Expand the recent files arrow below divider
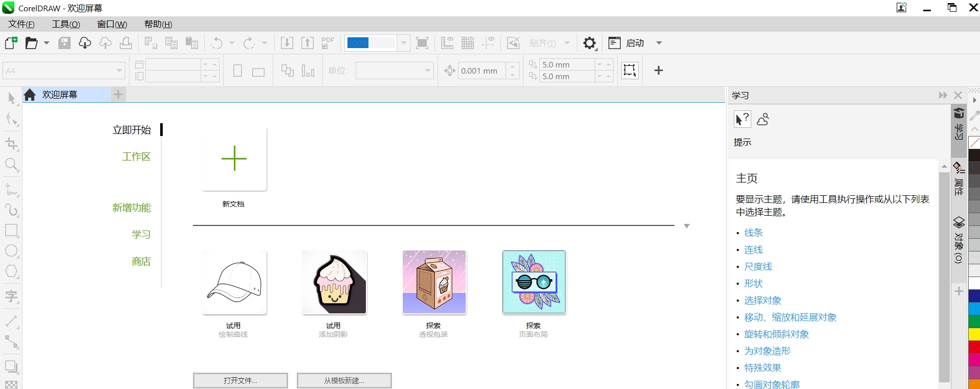The width and height of the screenshot is (980, 389). [687, 226]
